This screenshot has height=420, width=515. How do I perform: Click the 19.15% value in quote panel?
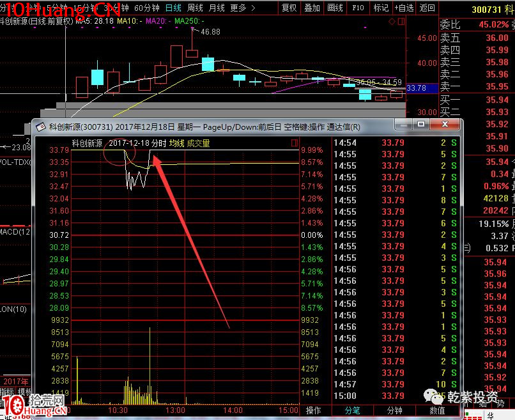pos(494,224)
